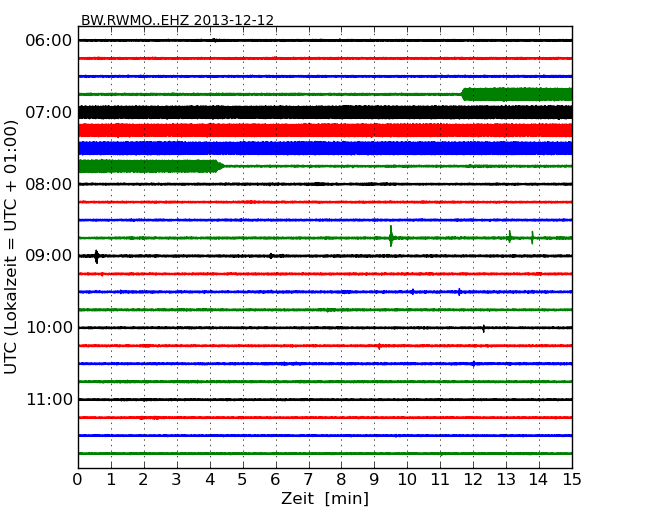650x520 pixels.
Task: Click the 08:00 time label
Action: (x=49, y=184)
